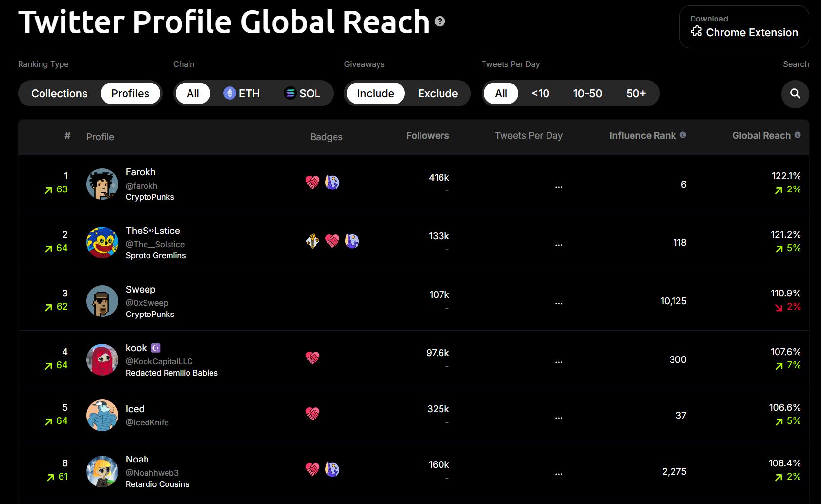Open the search magnifier button
The image size is (821, 504).
click(795, 94)
